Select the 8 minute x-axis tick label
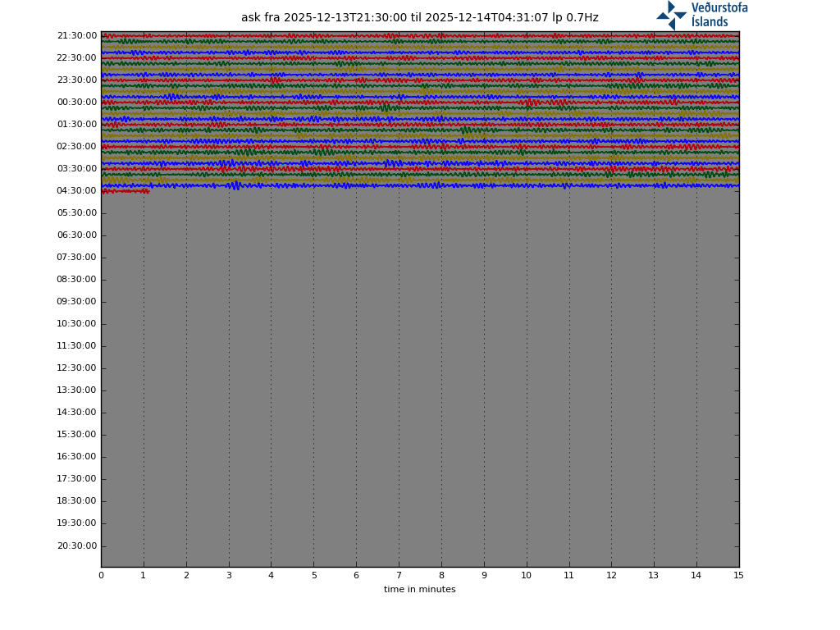 pos(441,576)
